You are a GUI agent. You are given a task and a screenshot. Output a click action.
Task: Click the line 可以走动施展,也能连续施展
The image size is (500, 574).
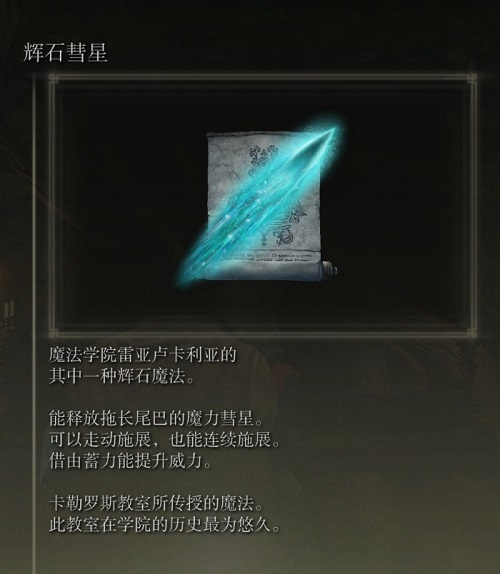165,440
